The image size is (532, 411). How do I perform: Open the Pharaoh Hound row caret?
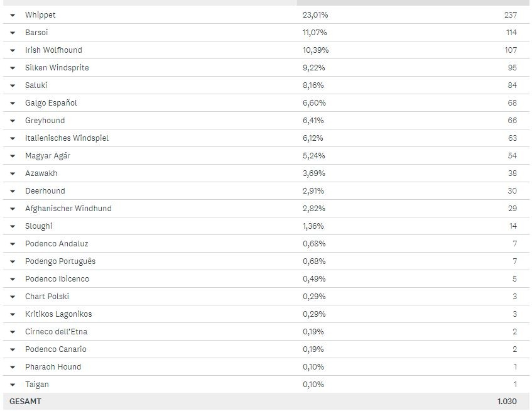(13, 367)
